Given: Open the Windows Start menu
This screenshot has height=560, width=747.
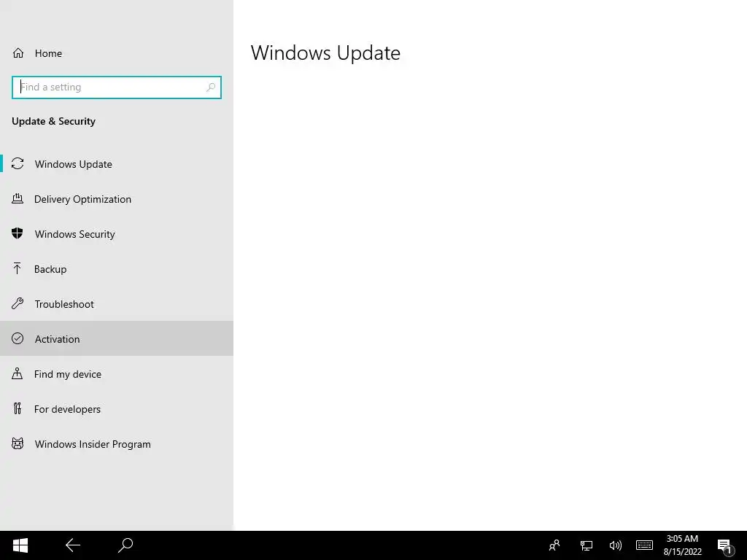Looking at the screenshot, I should pos(20,545).
